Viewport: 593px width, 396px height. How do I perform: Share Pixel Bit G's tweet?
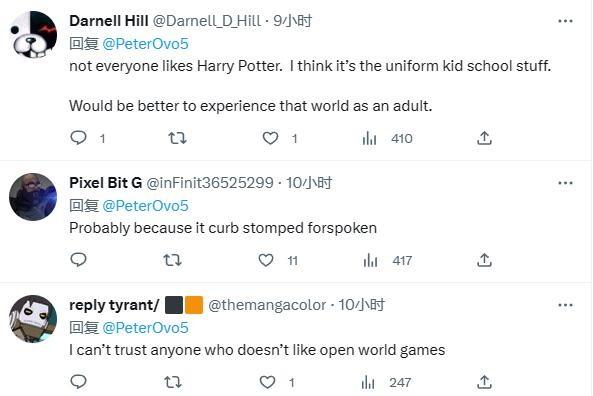pyautogui.click(x=484, y=260)
